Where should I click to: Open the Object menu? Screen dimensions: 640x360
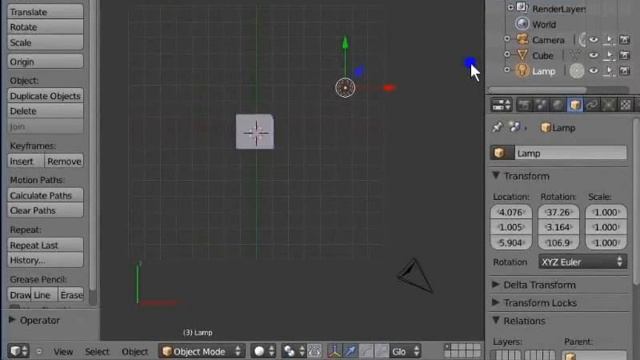135,351
